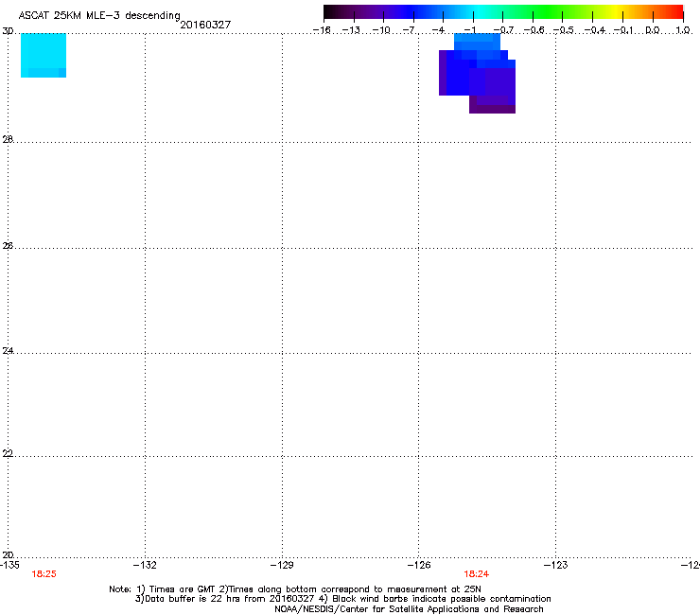Click the latitude label 20
The image size is (700, 615).
[x=8, y=554]
